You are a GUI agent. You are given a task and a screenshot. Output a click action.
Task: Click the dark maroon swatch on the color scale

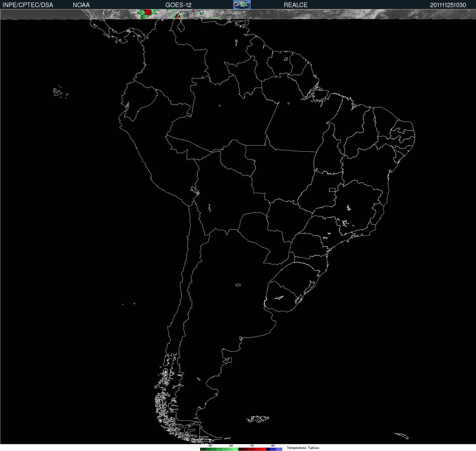241,449
